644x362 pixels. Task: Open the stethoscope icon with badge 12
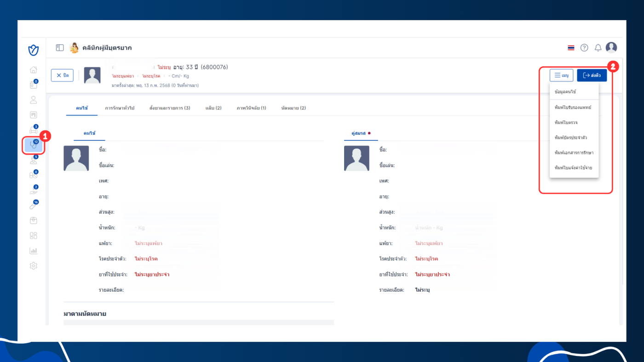click(x=33, y=145)
